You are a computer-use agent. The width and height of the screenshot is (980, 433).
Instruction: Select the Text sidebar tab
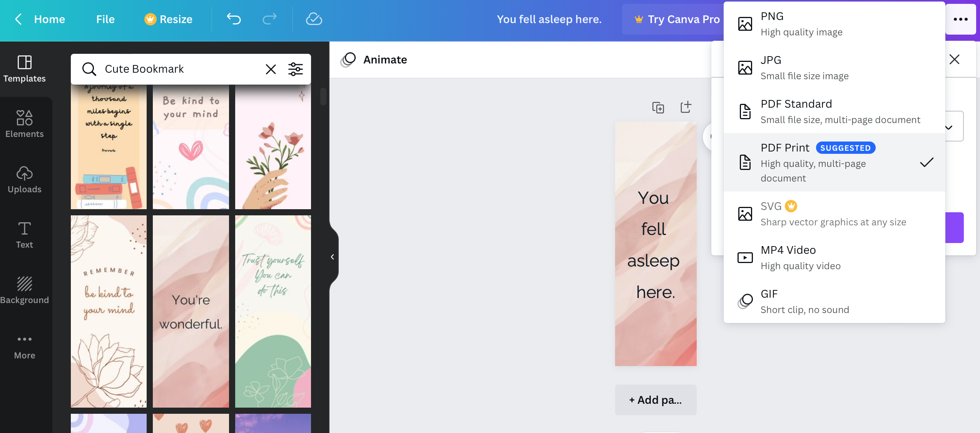pos(24,234)
